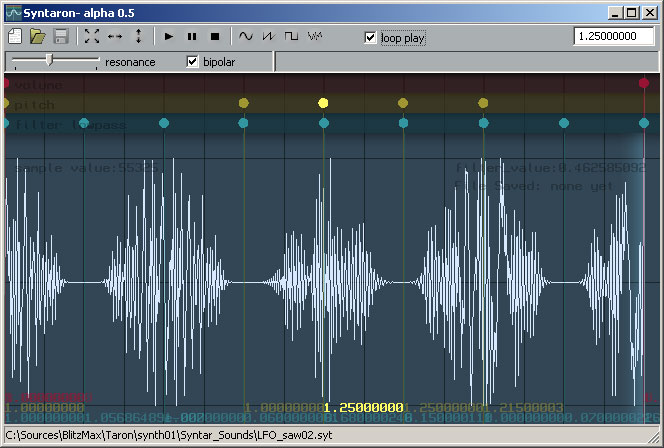Image resolution: width=664 pixels, height=448 pixels.
Task: Minimize the Syntaron window
Action: tap(615, 13)
